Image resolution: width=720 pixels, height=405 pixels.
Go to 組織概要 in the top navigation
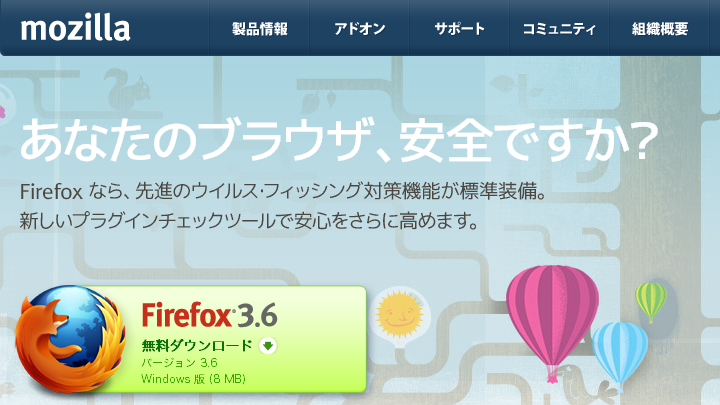point(660,29)
